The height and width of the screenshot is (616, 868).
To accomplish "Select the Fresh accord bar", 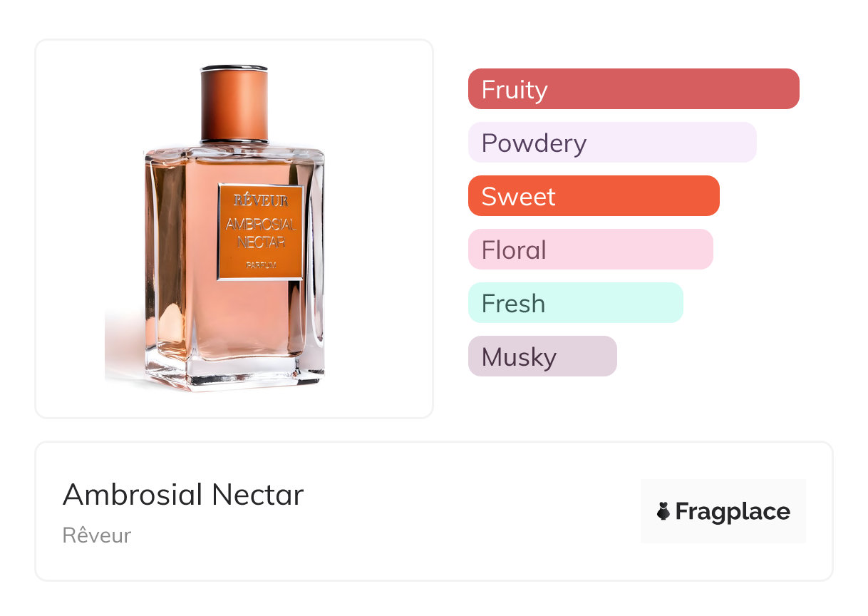I will (x=575, y=303).
